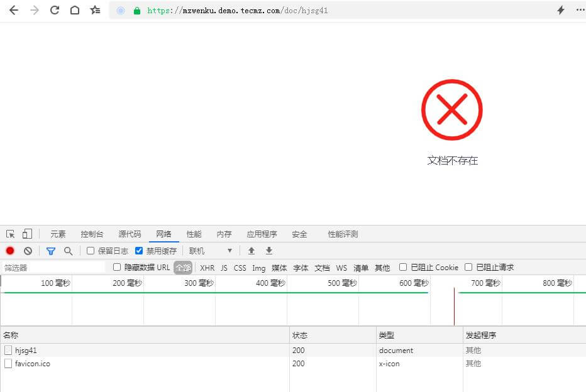Sort requests by 类型 column header

(419, 335)
